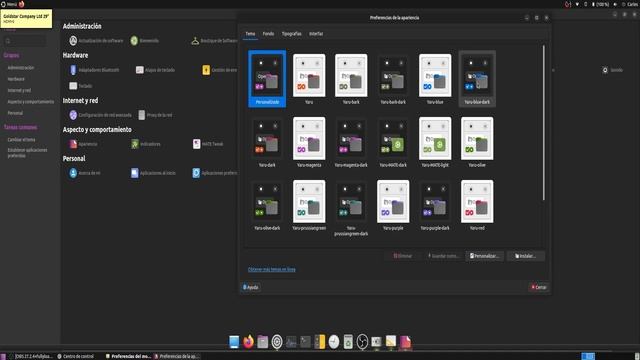This screenshot has height=360, width=640.
Task: Open Indicadores in Control Center
Action: pos(146,144)
